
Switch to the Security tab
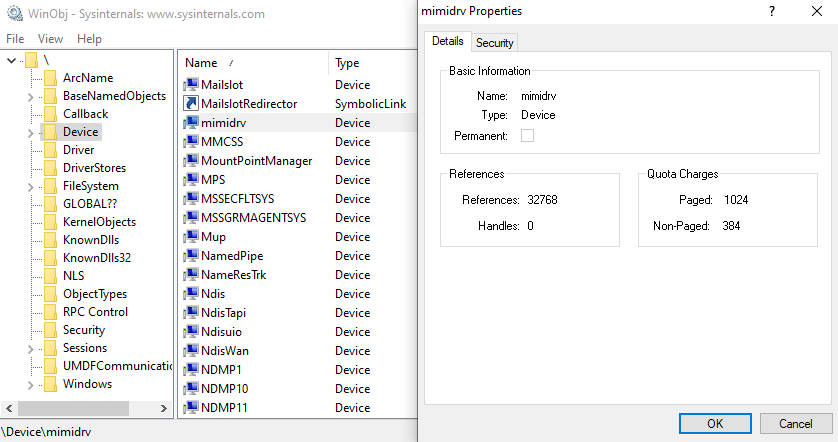pyautogui.click(x=495, y=43)
